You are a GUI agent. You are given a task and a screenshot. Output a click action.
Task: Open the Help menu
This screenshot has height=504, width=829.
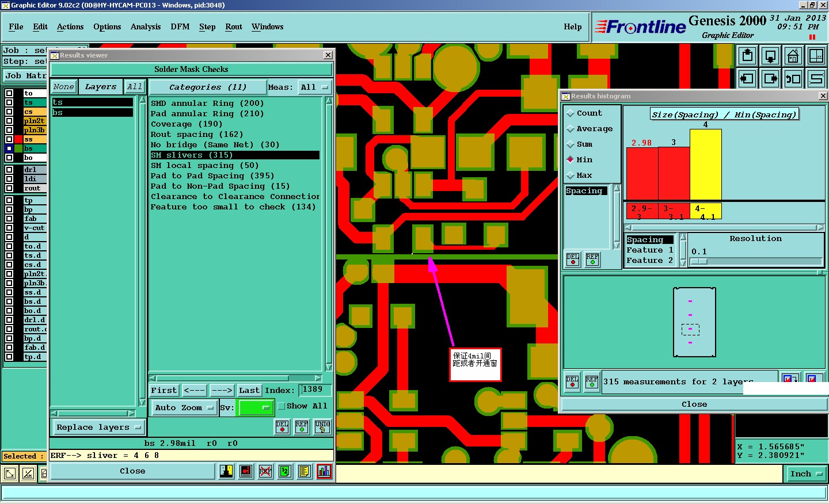(x=573, y=27)
